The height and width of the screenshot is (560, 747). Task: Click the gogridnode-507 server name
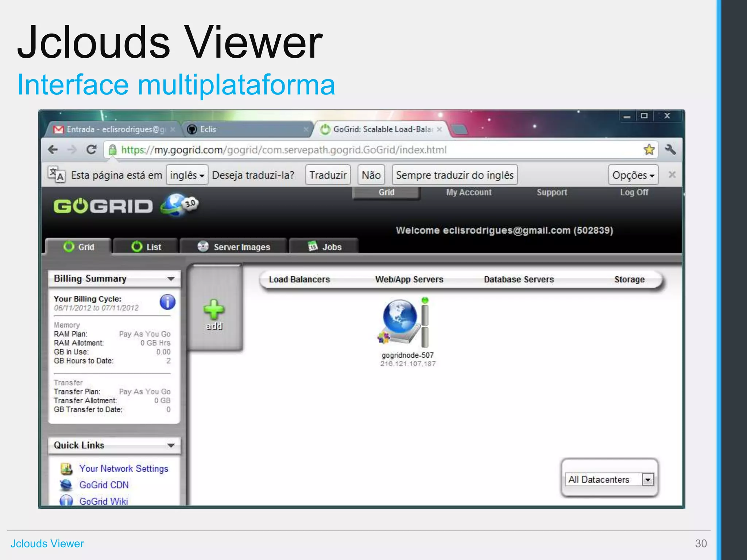coord(407,355)
